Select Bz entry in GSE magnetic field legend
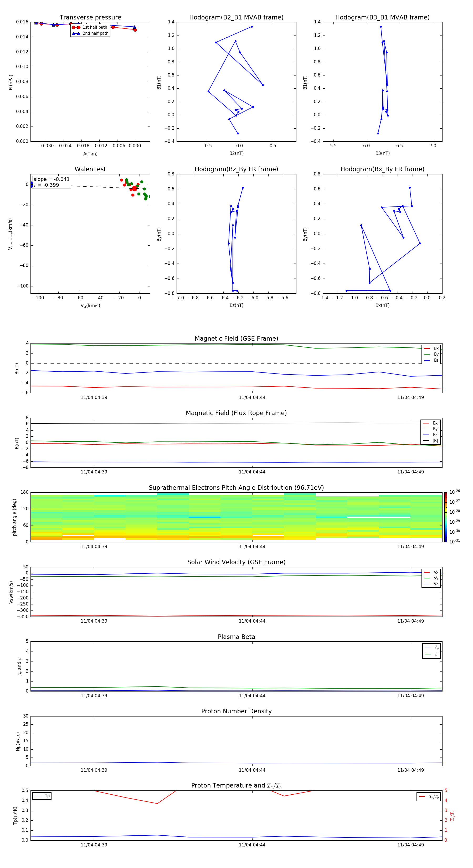Screen dimensions: 473x868 pyautogui.click(x=431, y=360)
